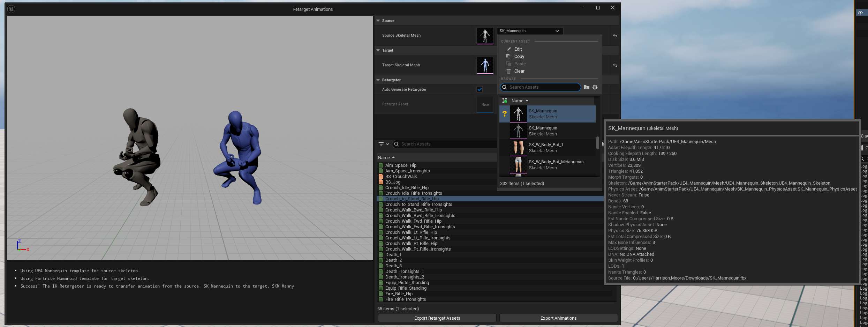Image resolution: width=868 pixels, height=327 pixels.
Task: Click the BS_CrouchWalk blend space icon
Action: [x=381, y=177]
